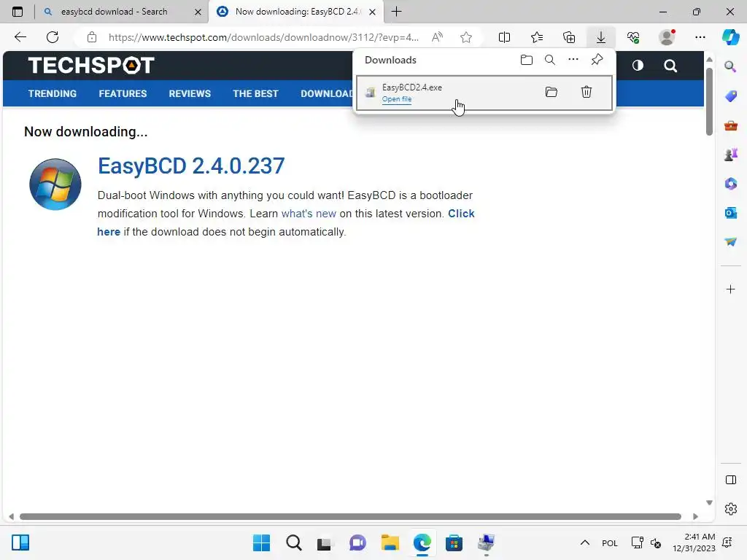Open File Explorer from taskbar
This screenshot has width=747, height=560.
(390, 542)
